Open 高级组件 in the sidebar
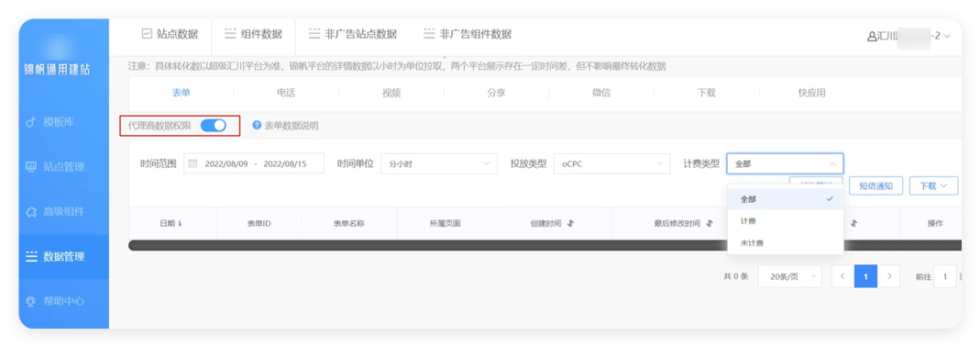 pos(64,212)
